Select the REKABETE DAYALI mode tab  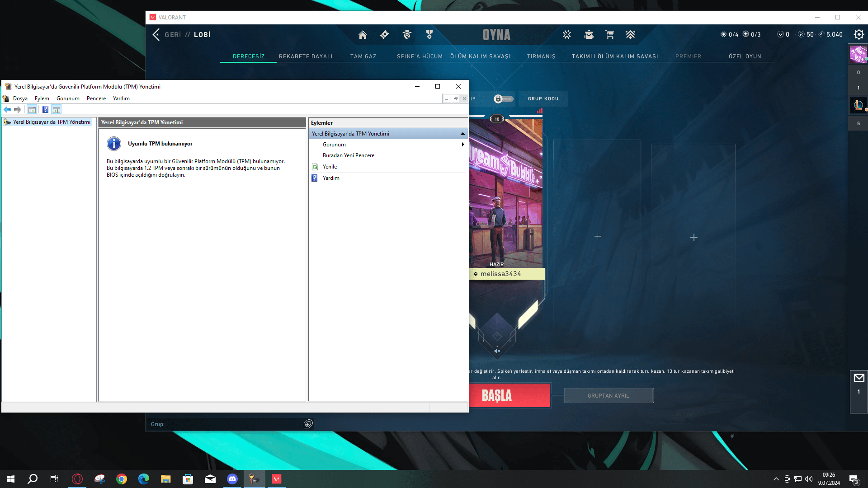point(306,56)
